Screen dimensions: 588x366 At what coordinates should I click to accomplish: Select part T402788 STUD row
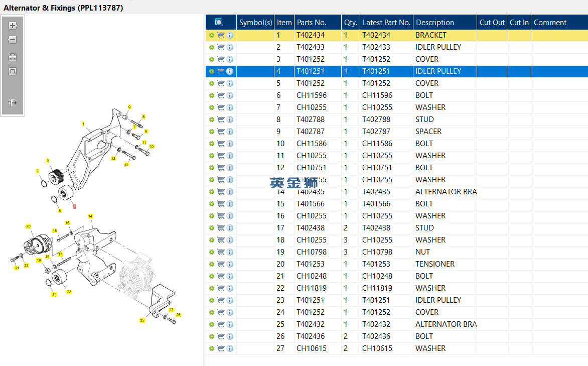[x=397, y=119]
